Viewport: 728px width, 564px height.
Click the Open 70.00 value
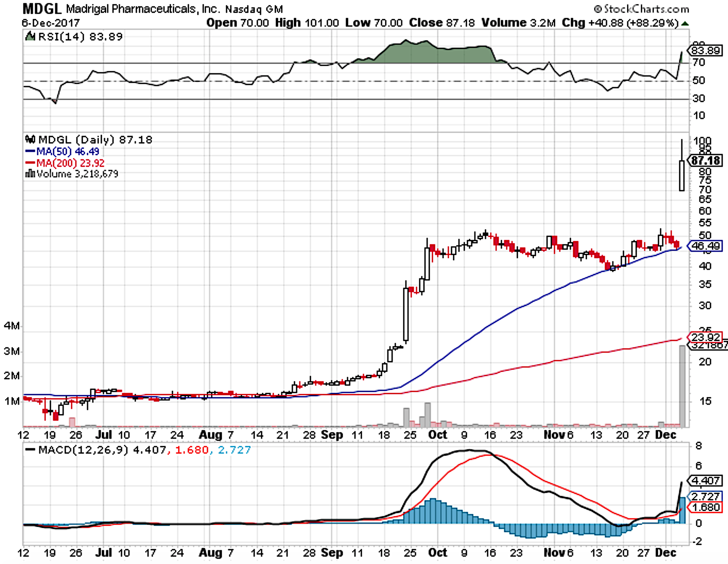coord(238,23)
